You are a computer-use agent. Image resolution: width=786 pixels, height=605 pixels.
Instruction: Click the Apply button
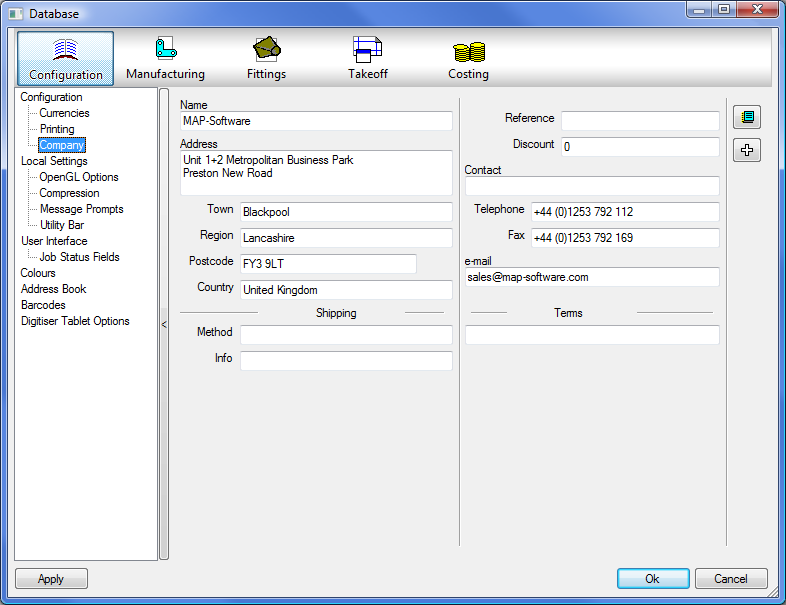coord(51,578)
